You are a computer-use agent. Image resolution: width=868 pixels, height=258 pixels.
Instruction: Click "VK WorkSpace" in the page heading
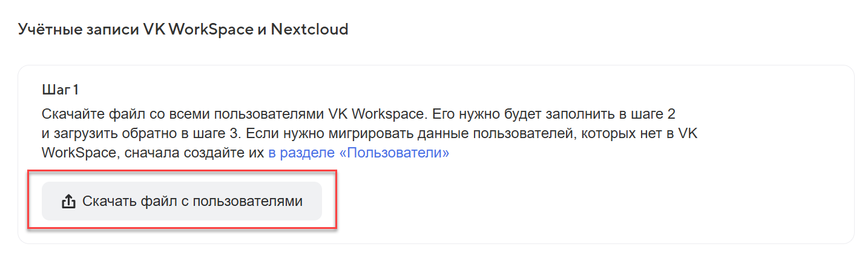coord(198,29)
